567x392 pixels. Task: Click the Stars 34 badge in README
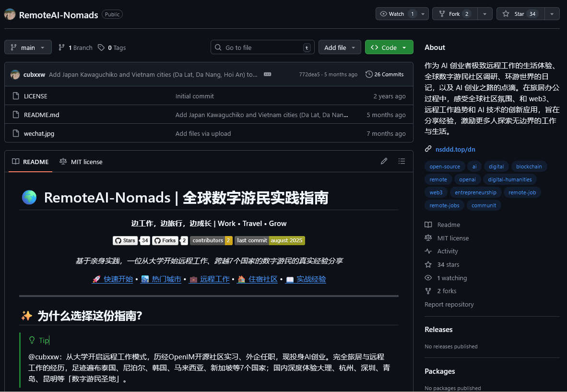(131, 240)
